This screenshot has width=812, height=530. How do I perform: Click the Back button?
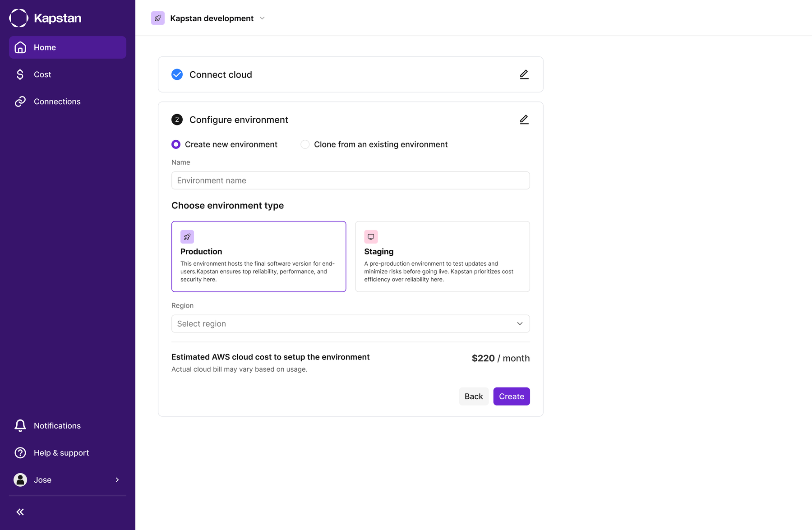click(474, 396)
